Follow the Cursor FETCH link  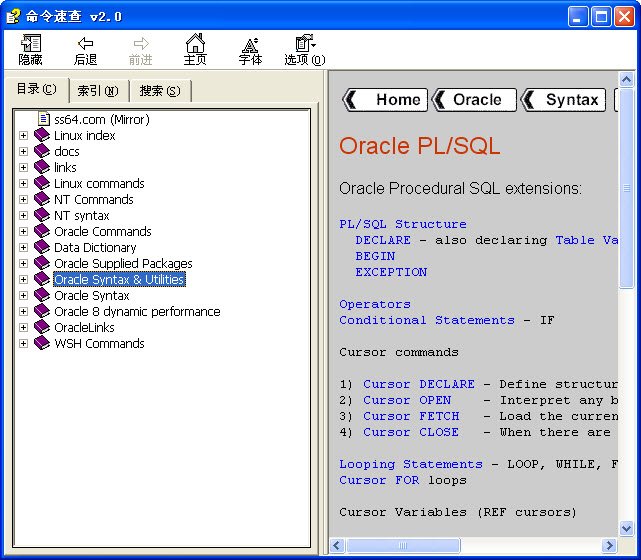[x=411, y=416]
